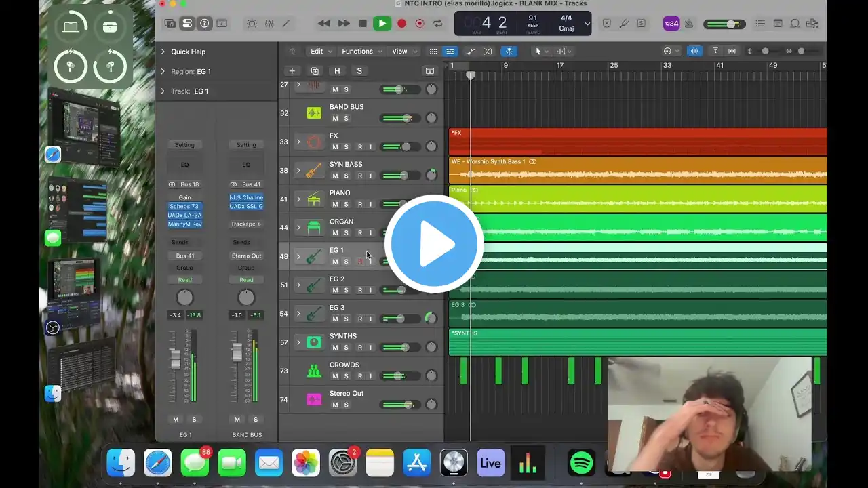Select the BAND BUS track icon
Viewport: 868px width, 488px height.
tap(313, 113)
